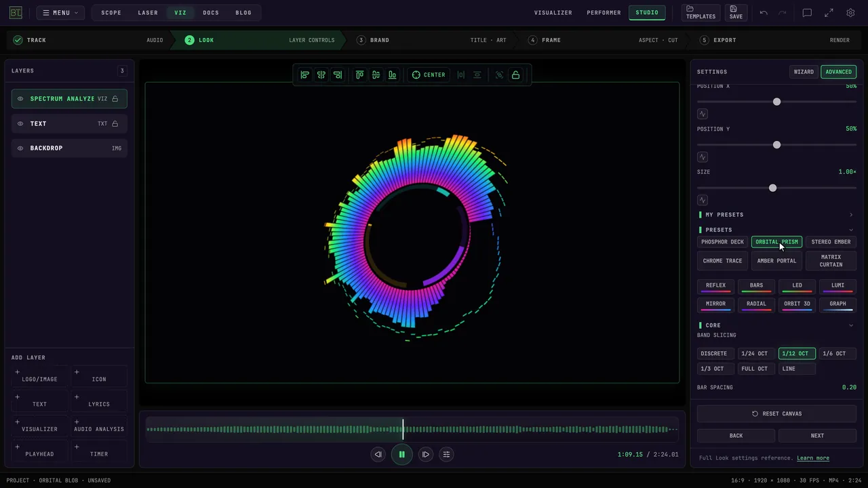This screenshot has width=868, height=488.
Task: Apply the Stereo Ember preset
Action: tap(831, 242)
